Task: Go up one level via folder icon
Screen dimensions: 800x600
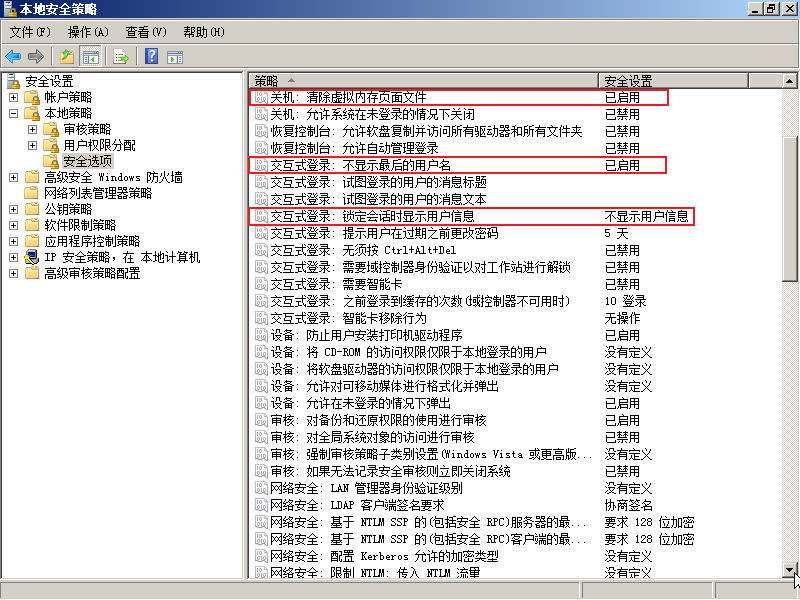Action: pyautogui.click(x=67, y=56)
